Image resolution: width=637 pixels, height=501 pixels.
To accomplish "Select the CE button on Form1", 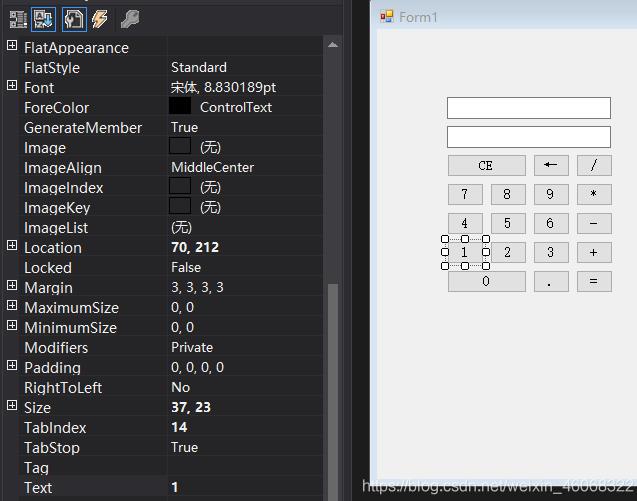I will coord(487,165).
